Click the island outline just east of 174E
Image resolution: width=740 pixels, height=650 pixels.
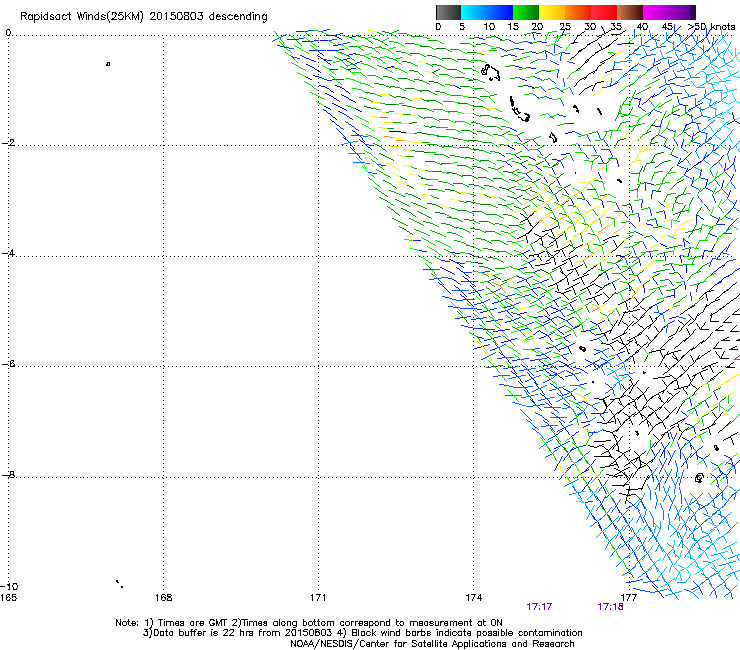pos(490,72)
